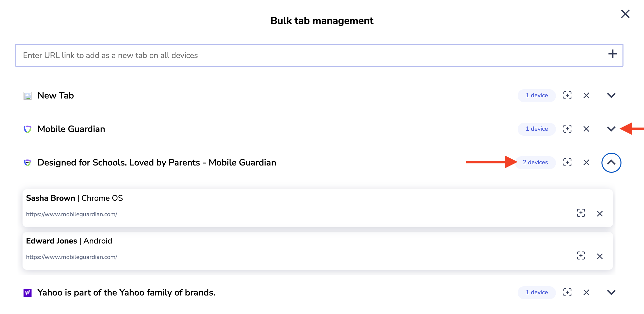This screenshot has height=314, width=644.
Task: Click the plus button to add URL
Action: pyautogui.click(x=612, y=54)
